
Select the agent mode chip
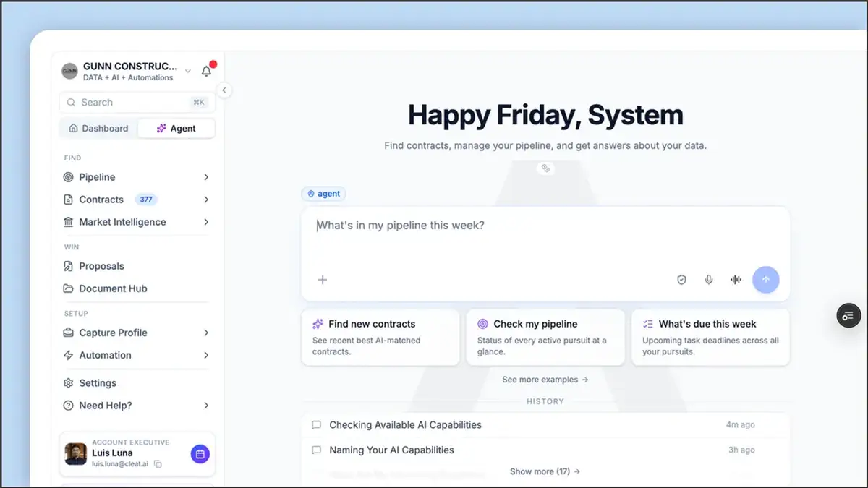324,194
